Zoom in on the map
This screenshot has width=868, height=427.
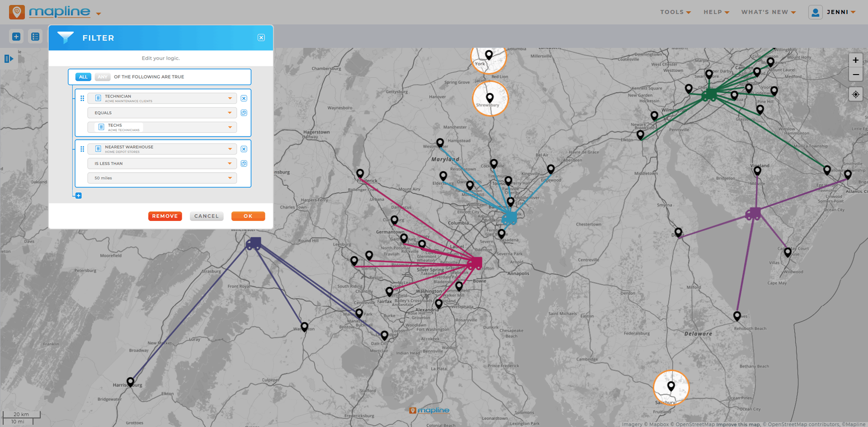coord(855,60)
